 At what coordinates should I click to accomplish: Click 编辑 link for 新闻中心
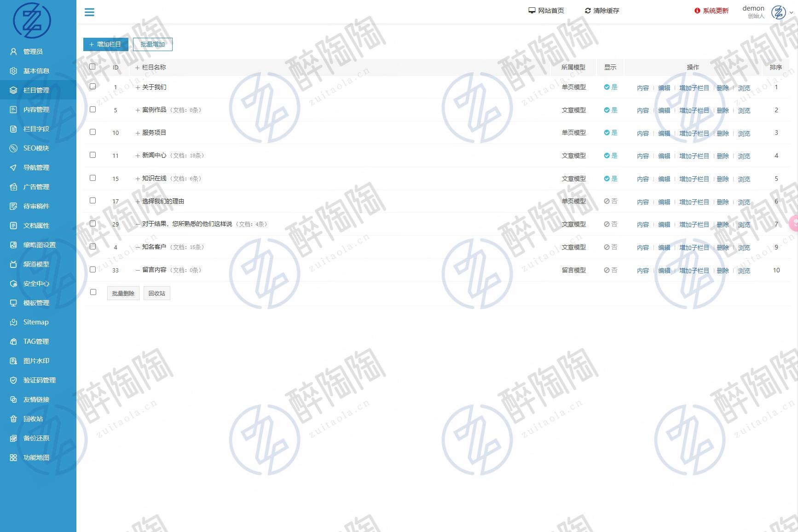point(664,156)
